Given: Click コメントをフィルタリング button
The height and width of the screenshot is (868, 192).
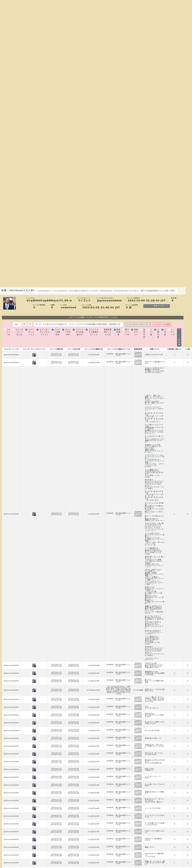Looking at the screenshot, I should coord(137,324).
